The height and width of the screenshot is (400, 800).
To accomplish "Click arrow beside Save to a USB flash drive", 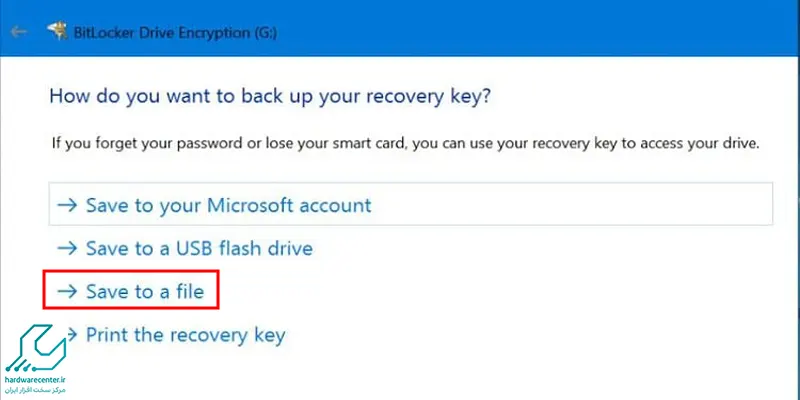I will 67,248.
